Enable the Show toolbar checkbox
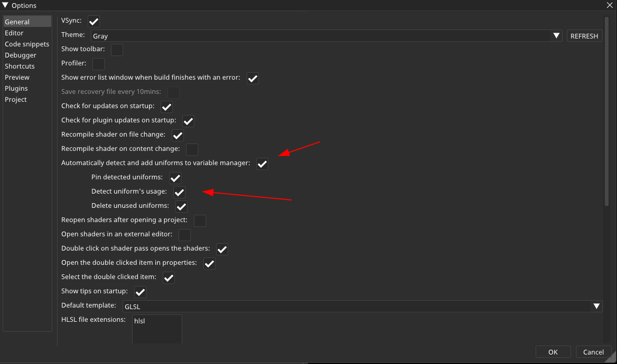The height and width of the screenshot is (364, 617). coord(117,50)
